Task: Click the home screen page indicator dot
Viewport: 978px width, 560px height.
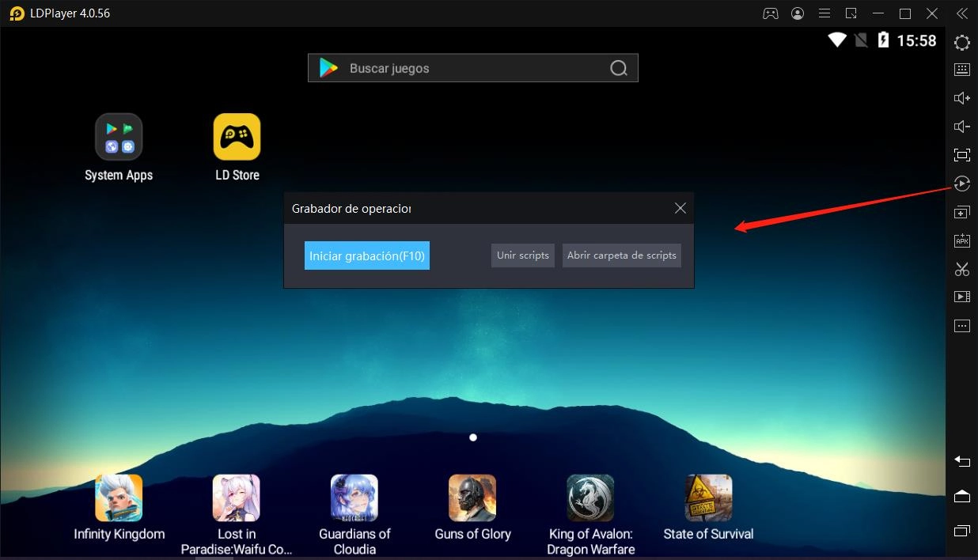Action: point(473,437)
